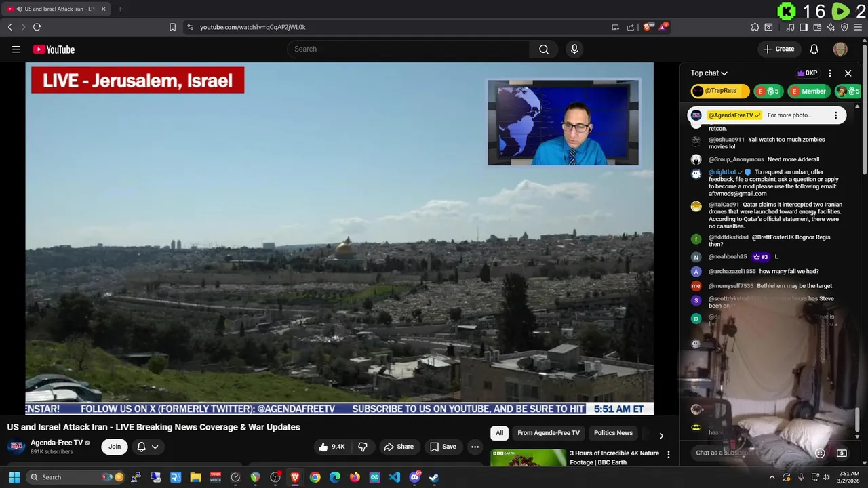Click @memyself7535 Bethlehem message
The width and height of the screenshot is (868, 488).
(766, 286)
